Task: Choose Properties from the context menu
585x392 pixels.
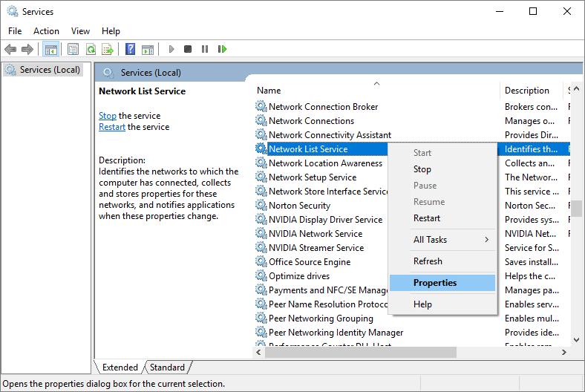Action: click(435, 283)
